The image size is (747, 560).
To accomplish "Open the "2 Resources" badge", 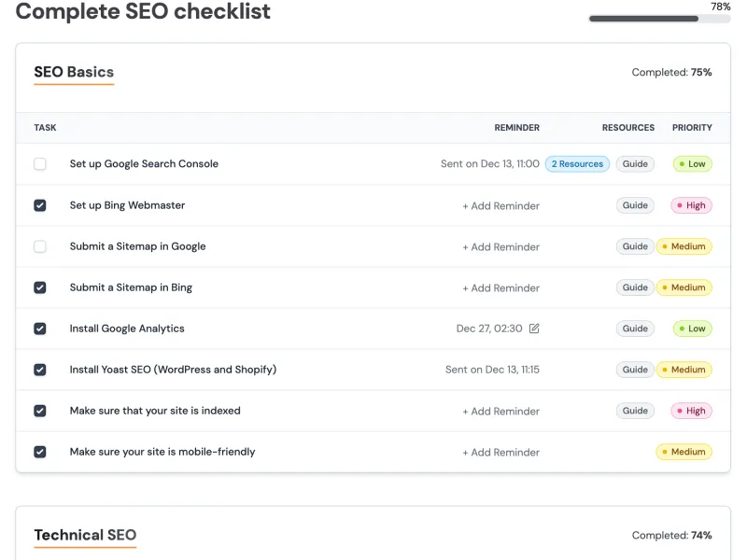I will click(x=577, y=164).
